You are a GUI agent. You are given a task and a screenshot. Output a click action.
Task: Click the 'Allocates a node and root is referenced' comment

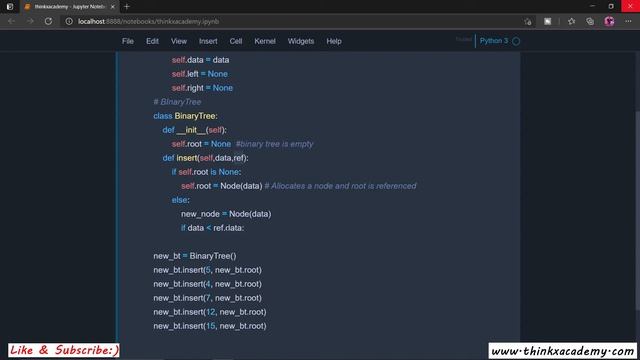(x=340, y=186)
